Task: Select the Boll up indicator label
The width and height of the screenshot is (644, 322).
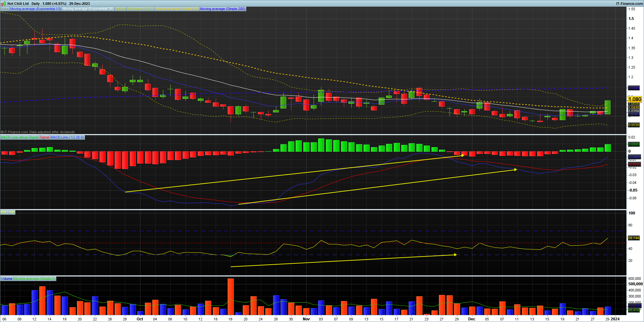Action: point(120,9)
